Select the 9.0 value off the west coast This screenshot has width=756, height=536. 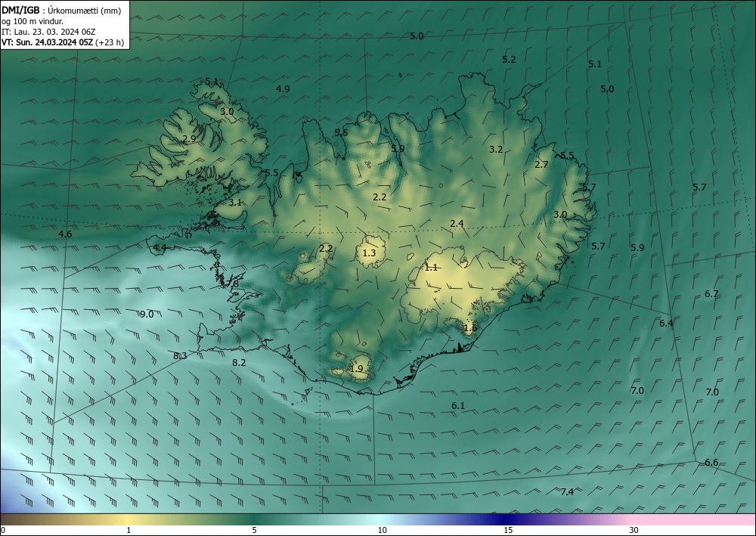click(x=147, y=314)
